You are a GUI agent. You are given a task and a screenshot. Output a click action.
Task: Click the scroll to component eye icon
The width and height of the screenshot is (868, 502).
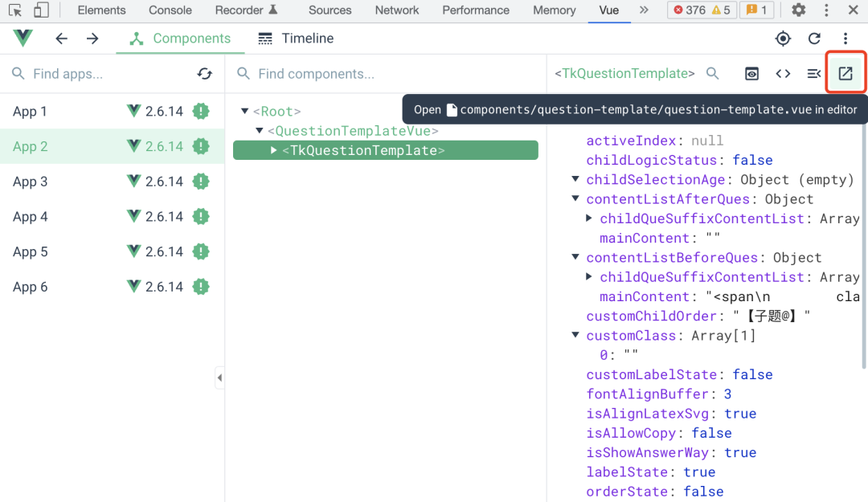coord(751,74)
